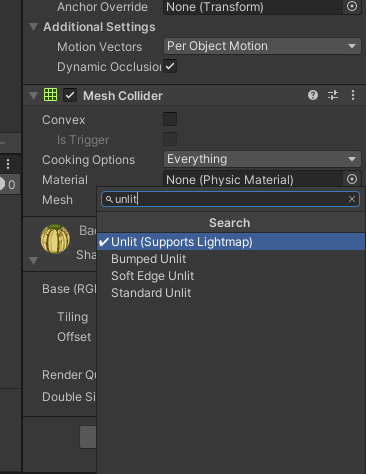Open the Cooking Options dropdown
The height and width of the screenshot is (474, 366).
tap(262, 159)
